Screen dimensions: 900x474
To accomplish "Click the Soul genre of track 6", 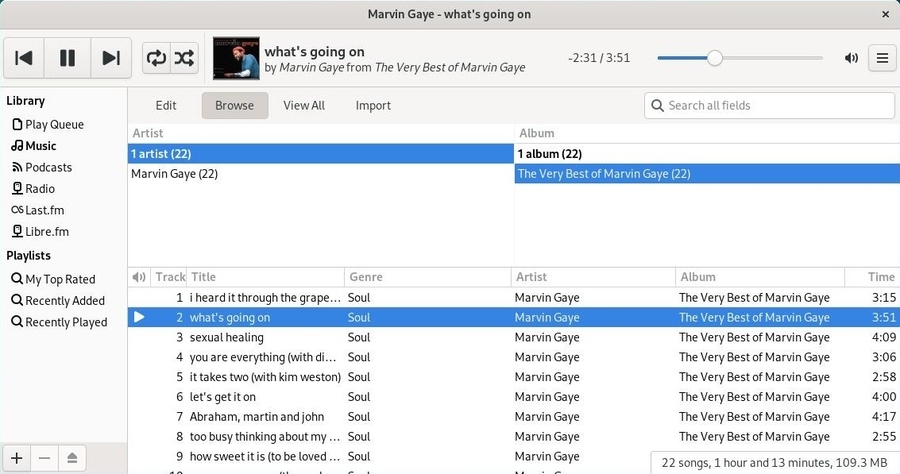I will click(359, 397).
